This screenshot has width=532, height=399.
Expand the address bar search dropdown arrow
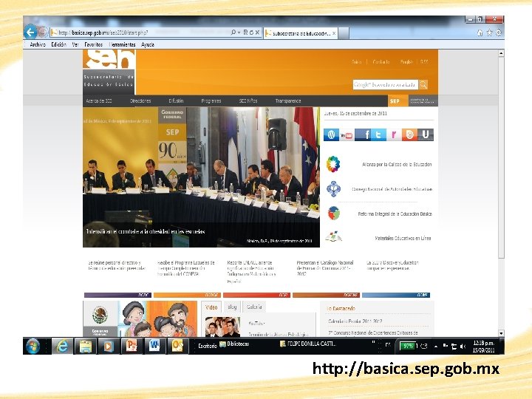coord(239,33)
